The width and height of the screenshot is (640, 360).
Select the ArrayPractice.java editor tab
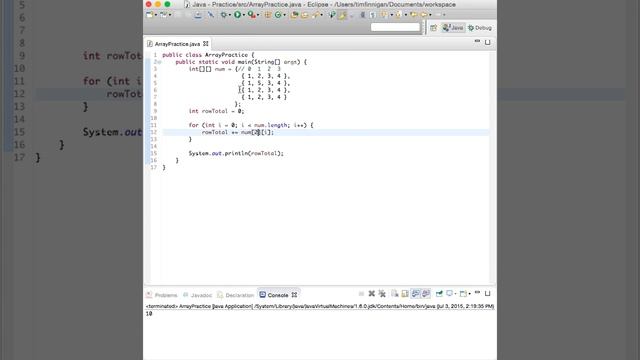coord(177,44)
